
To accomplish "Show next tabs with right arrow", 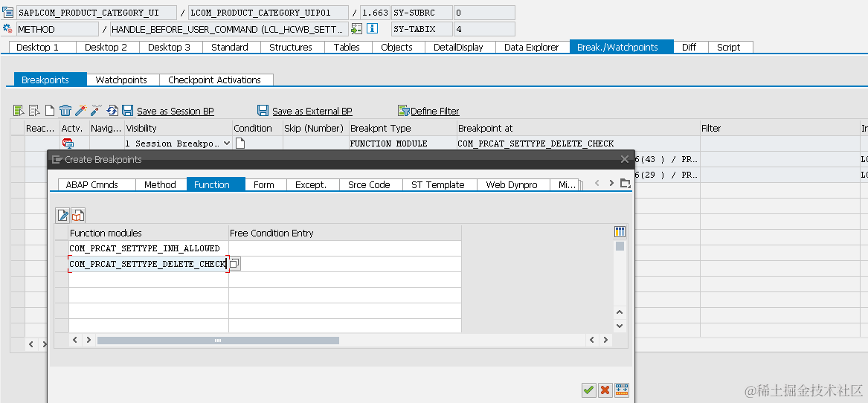I will click(x=611, y=183).
